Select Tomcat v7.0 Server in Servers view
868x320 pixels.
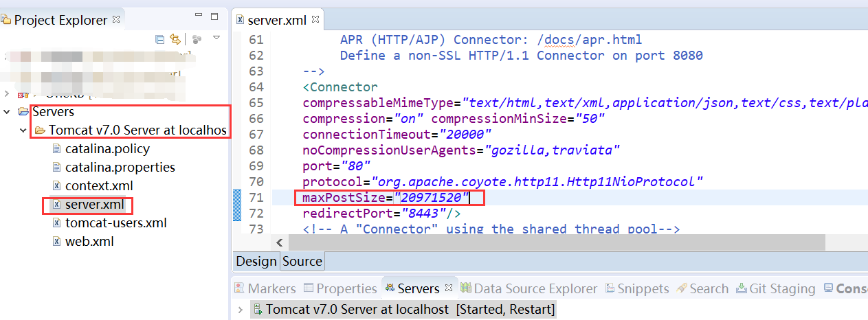pyautogui.click(x=357, y=310)
